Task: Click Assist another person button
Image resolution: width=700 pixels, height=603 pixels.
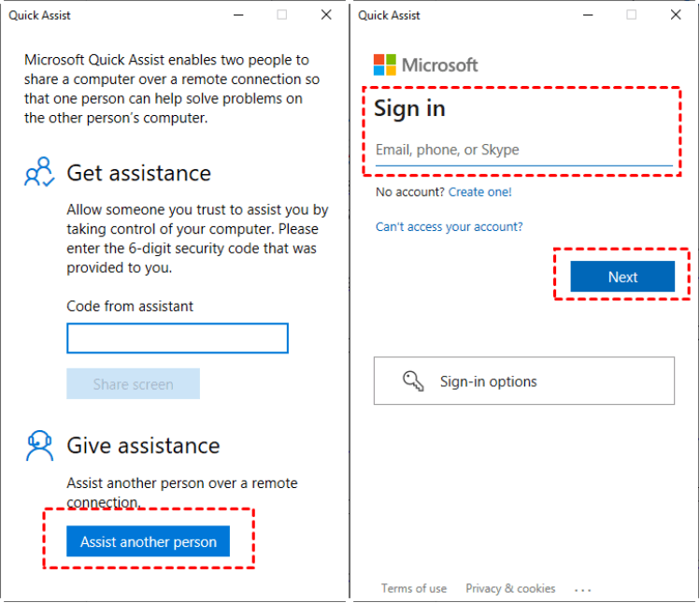Action: pos(148,541)
